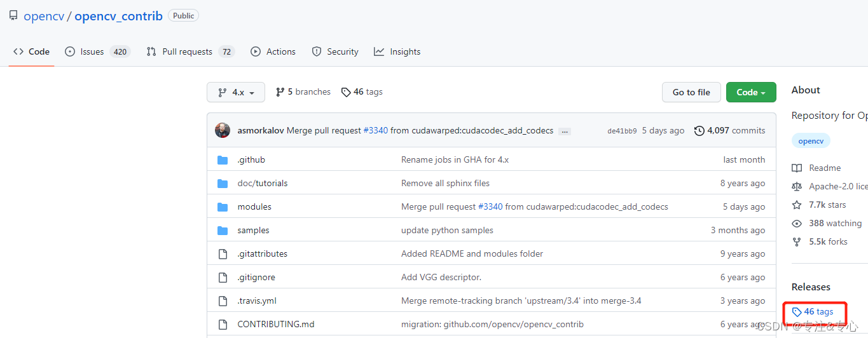Screen dimensions: 868x338
Task: View the 4,097 commits history
Action: pos(729,130)
